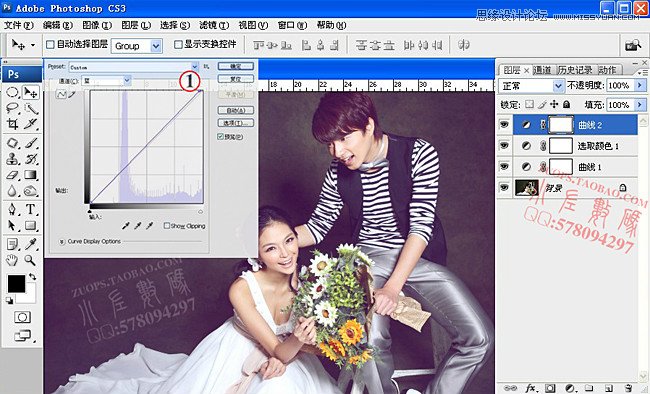Add a layer mask from panel bottom
The image size is (650, 394).
[x=550, y=388]
